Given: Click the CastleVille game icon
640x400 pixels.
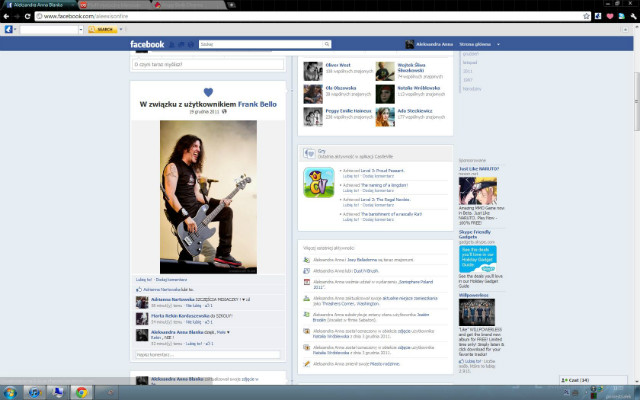Looking at the screenshot, I should [319, 182].
